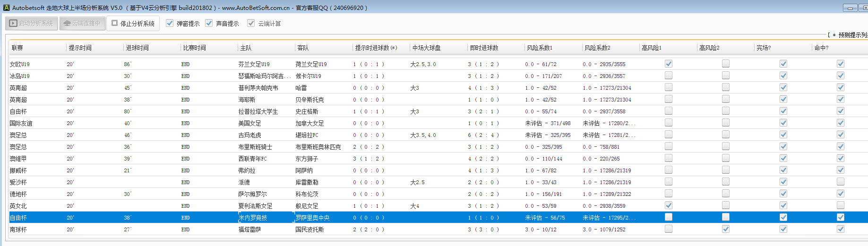The height and width of the screenshot is (246, 868).
Task: Click the Autobetsoft app icon in title bar
Action: (x=6, y=8)
